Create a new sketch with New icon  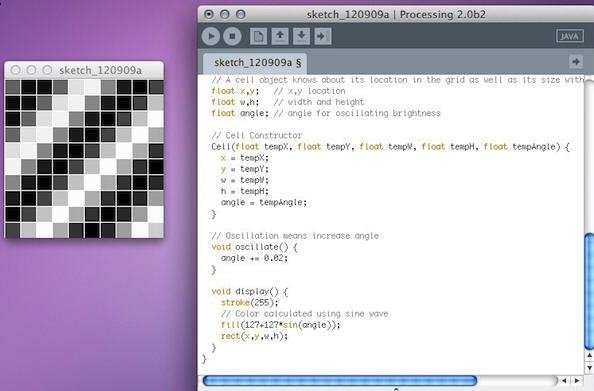pyautogui.click(x=258, y=36)
